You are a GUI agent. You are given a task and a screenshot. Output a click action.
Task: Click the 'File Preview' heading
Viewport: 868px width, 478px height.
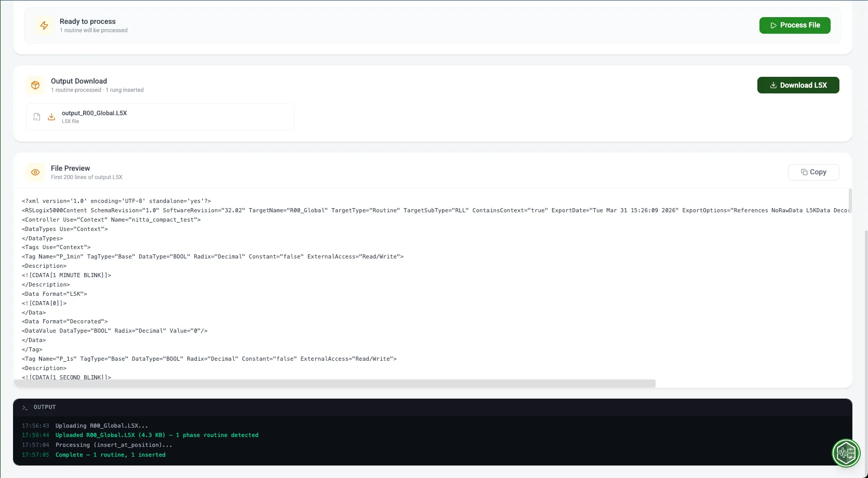click(70, 168)
